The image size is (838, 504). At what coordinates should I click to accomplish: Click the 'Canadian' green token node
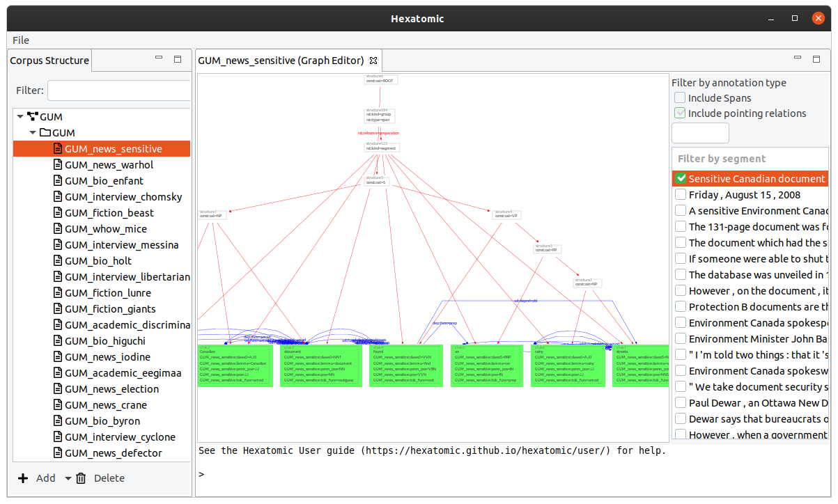[235, 365]
